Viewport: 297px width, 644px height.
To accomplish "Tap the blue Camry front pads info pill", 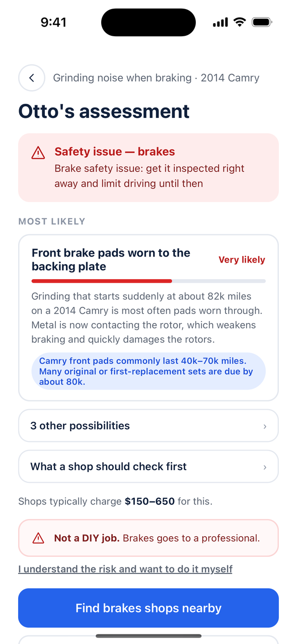I will pos(148,371).
